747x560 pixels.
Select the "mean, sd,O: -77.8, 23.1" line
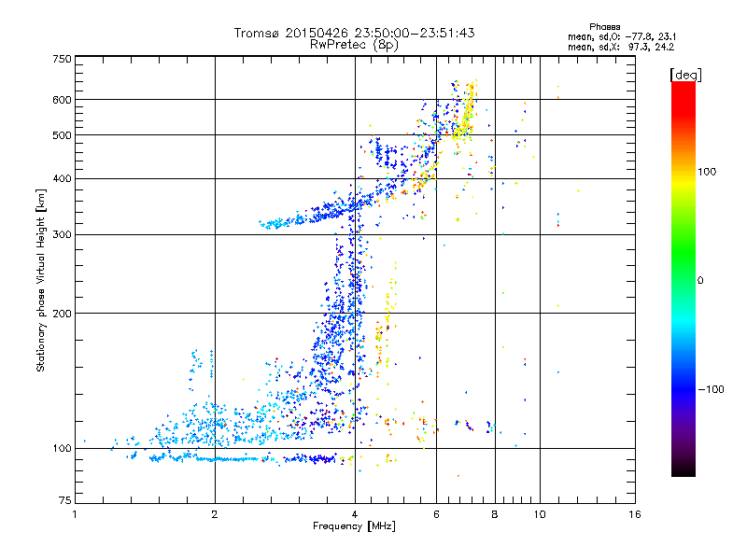coord(622,36)
